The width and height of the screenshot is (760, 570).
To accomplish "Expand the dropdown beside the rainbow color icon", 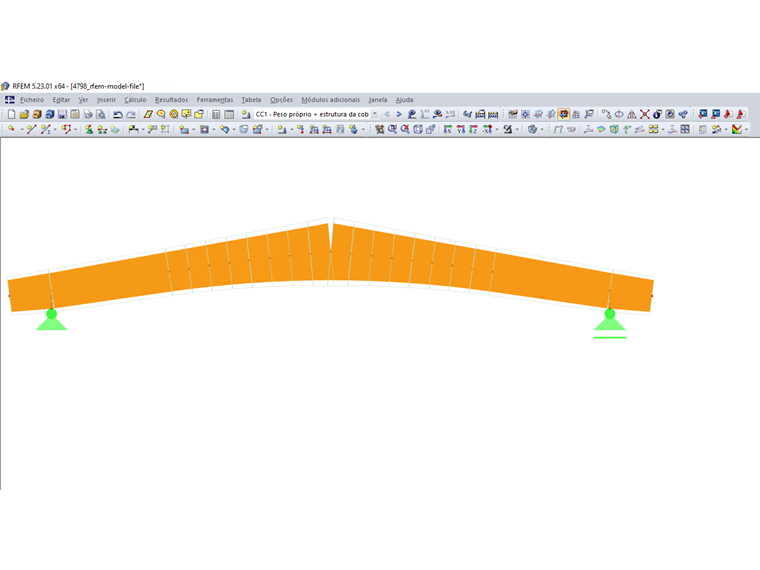I will (746, 129).
